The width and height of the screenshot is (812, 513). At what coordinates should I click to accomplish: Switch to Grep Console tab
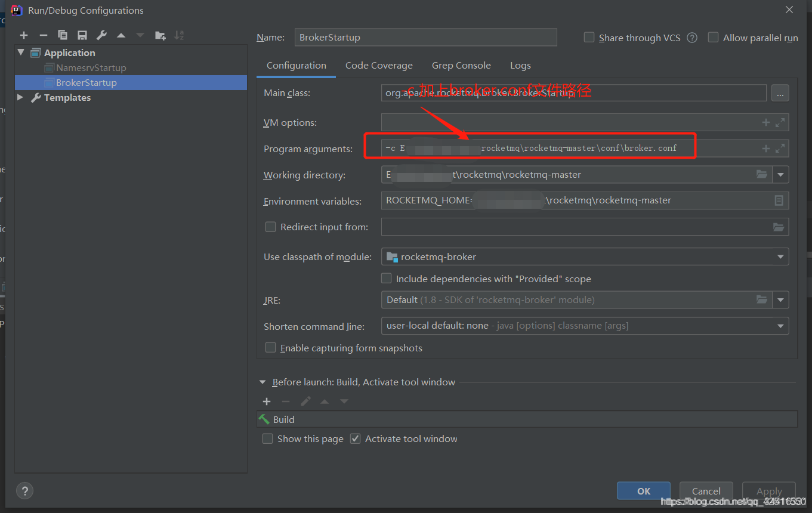[x=461, y=66]
